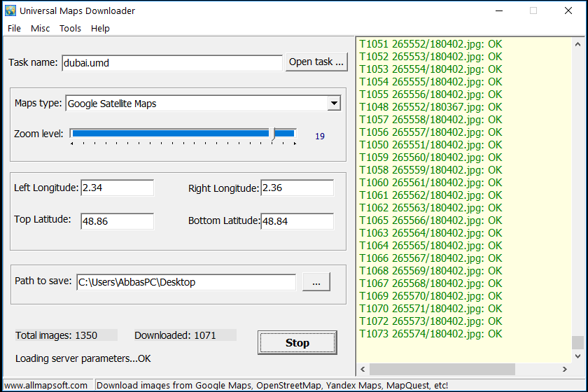
Task: Click the Total images: 1350 label
Action: pyautogui.click(x=66, y=335)
